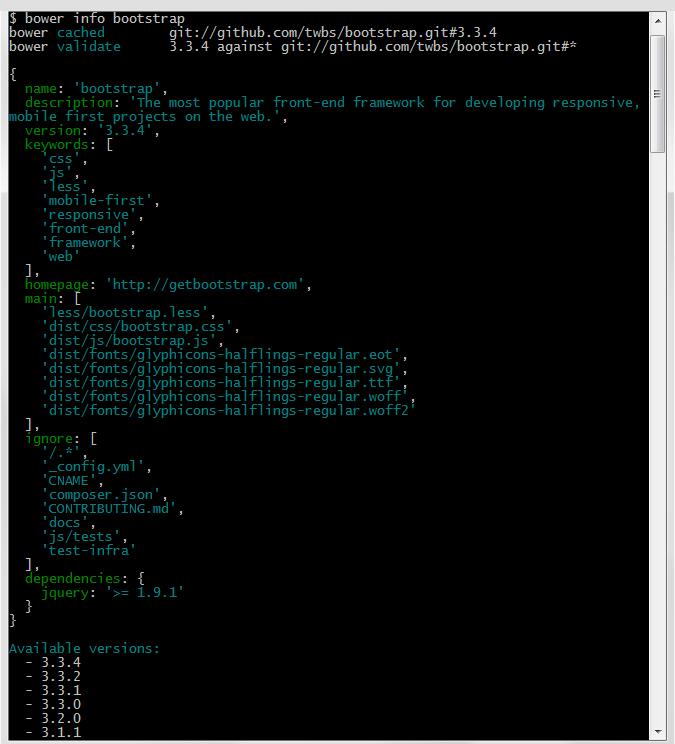Click the http://getbootstrap.com URL
The image size is (675, 744).
pyautogui.click(x=204, y=285)
